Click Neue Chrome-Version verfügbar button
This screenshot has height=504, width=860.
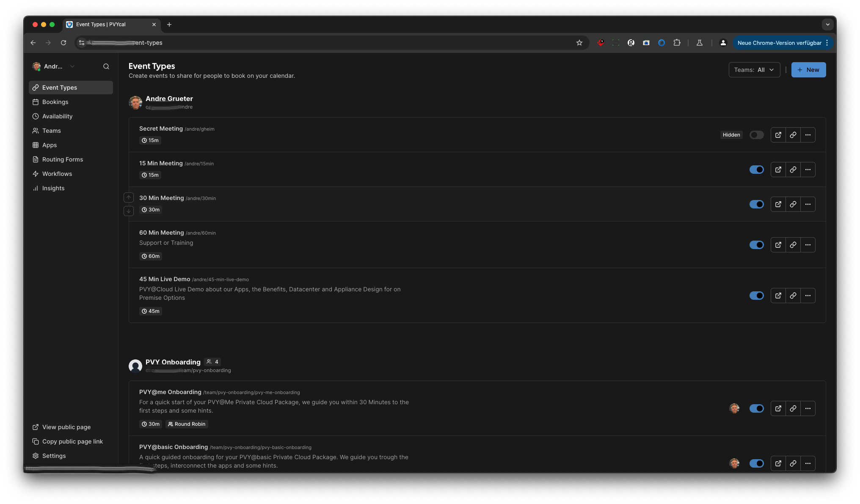tap(783, 43)
